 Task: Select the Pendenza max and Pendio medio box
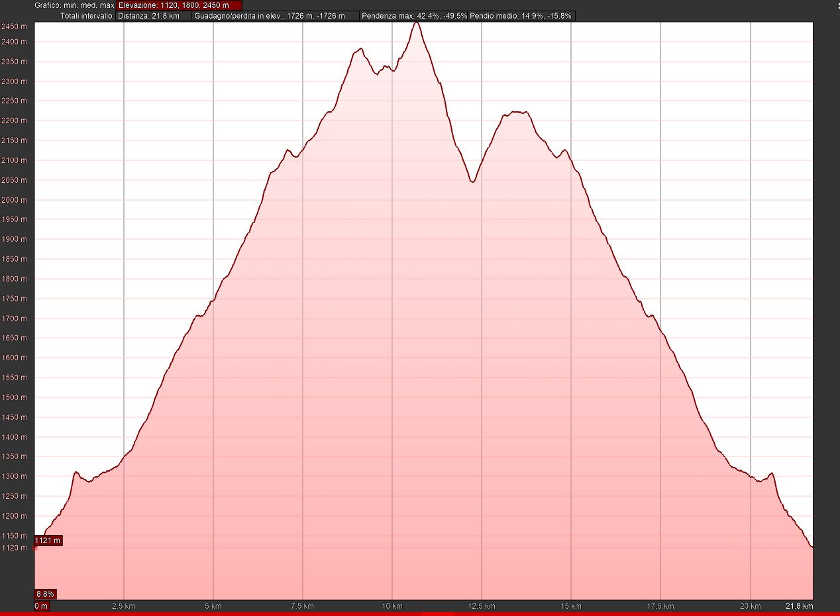click(x=467, y=16)
